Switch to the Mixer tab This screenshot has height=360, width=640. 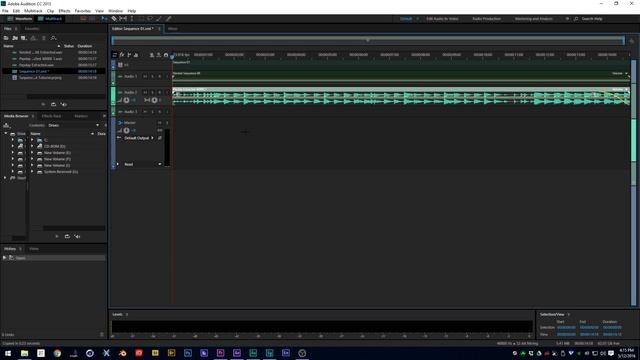tap(173, 29)
